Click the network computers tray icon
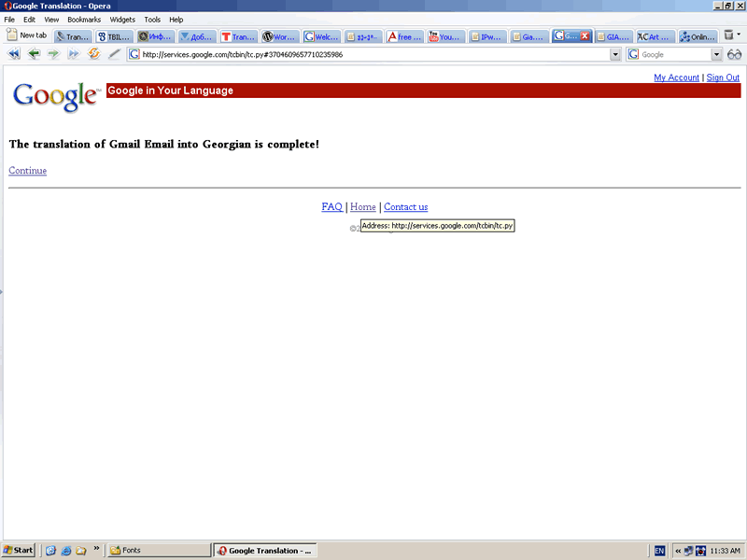Screen dimensions: 747x560 pyautogui.click(x=688, y=551)
